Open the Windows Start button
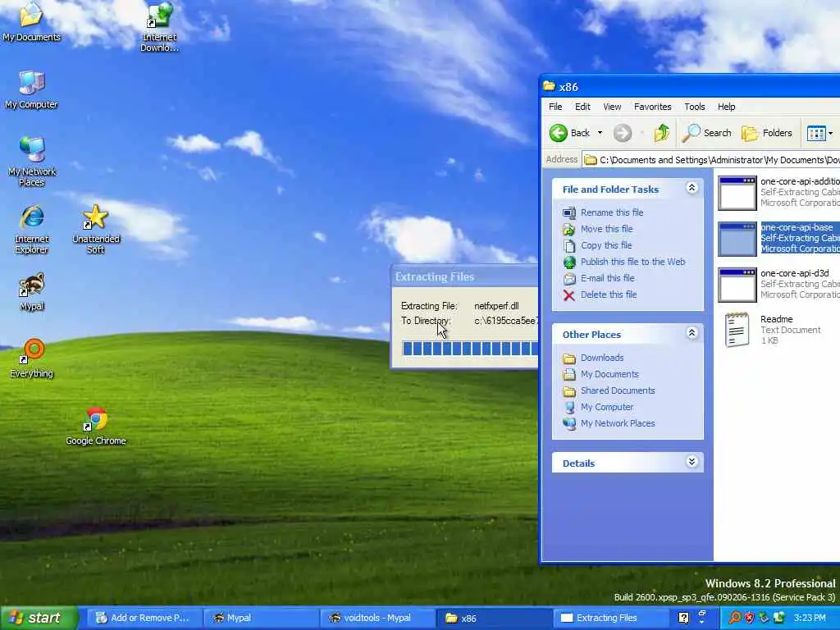840x630 pixels. (x=39, y=618)
